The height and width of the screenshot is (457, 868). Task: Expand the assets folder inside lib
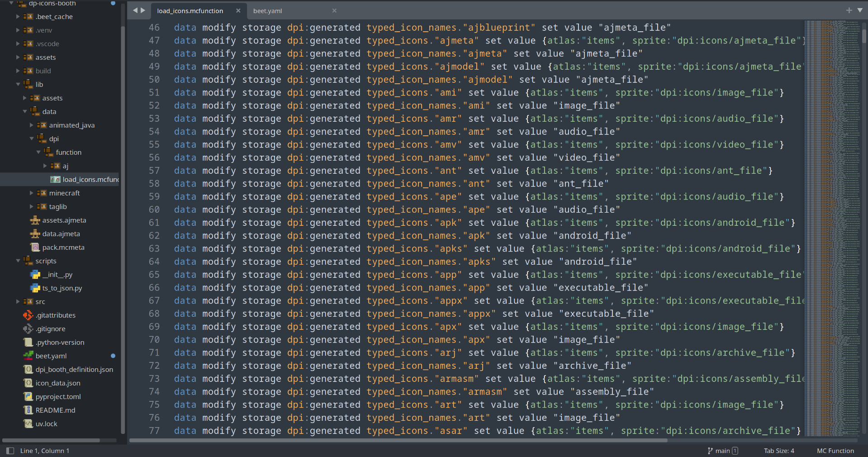24,98
